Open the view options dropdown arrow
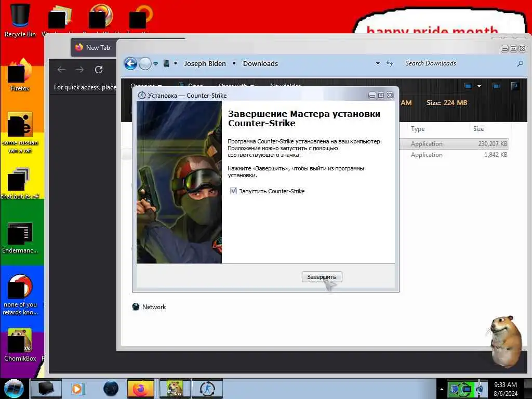Image resolution: width=532 pixels, height=399 pixels. pyautogui.click(x=479, y=86)
